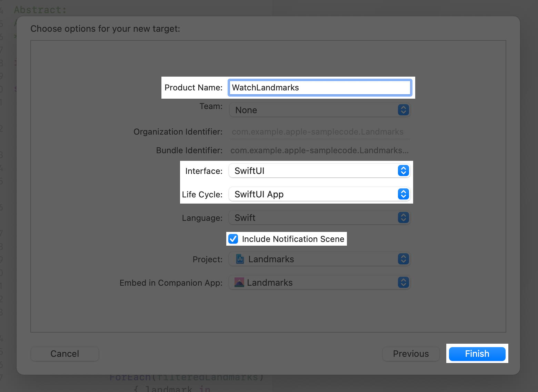Click the Bundle Identifier value text
The image size is (538, 392).
[319, 150]
